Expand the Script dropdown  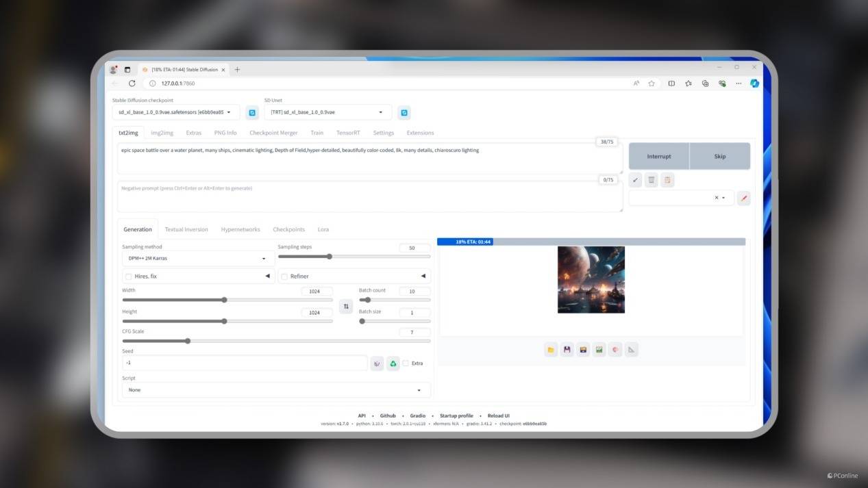(276, 390)
